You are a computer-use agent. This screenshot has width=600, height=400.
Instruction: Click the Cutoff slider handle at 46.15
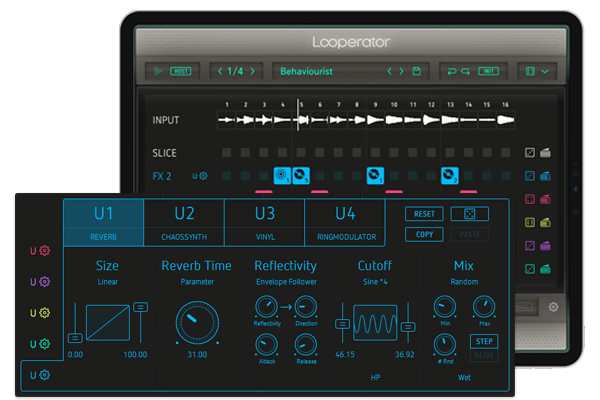tap(342, 324)
